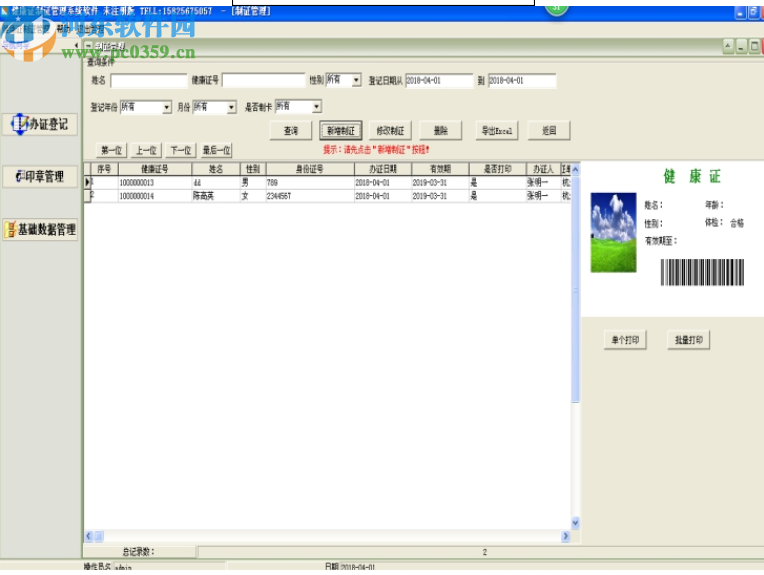764x575 pixels.
Task: Click the horizontal scrollbar right arrow
Action: pos(566,536)
